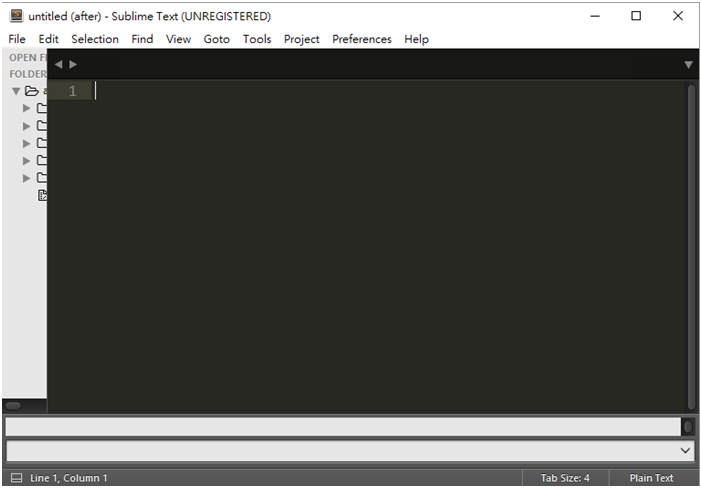Open the Selection menu
Screen dimensions: 701x488
pos(95,39)
